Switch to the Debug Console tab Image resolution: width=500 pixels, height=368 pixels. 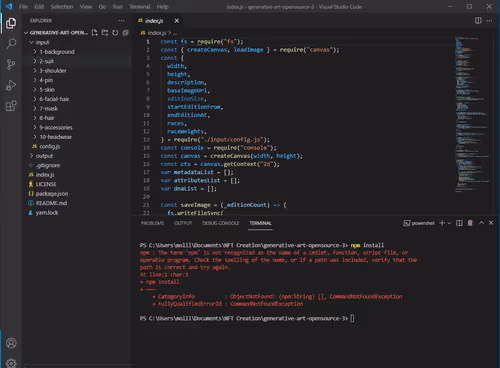pyautogui.click(x=221, y=223)
